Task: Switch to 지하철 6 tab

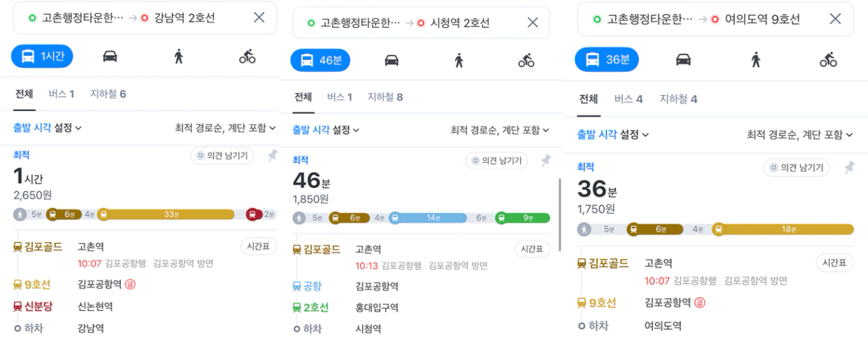Action: [x=108, y=94]
